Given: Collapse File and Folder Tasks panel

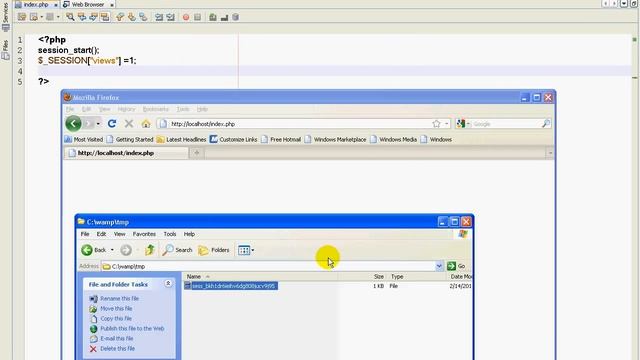Looking at the screenshot, I should (168, 283).
